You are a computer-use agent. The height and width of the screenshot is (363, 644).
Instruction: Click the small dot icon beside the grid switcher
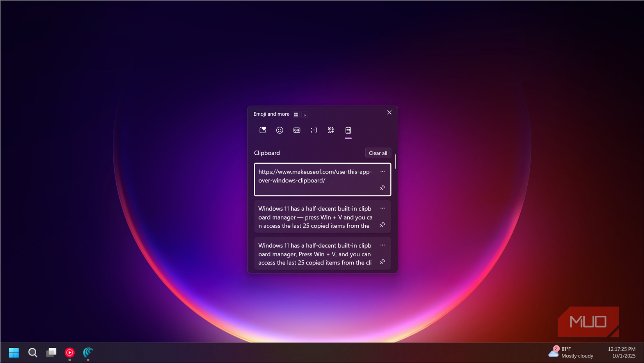(x=304, y=114)
